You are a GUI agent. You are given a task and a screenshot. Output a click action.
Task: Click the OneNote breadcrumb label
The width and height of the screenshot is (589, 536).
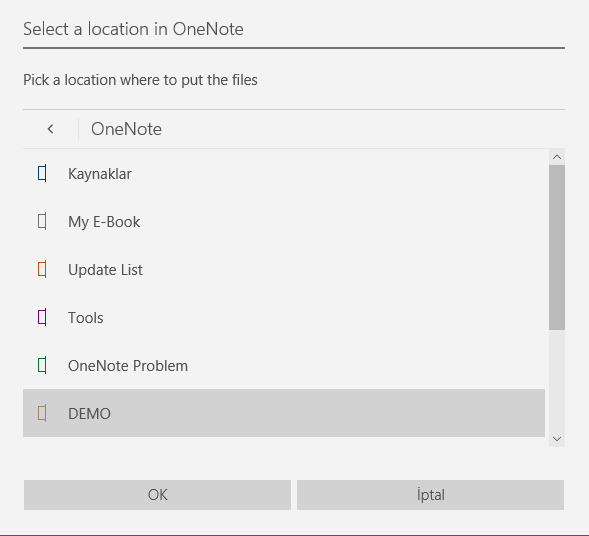[126, 129]
